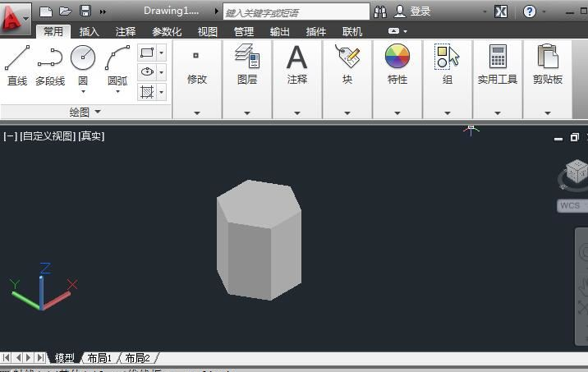Create a new drawing from the quick toolbar

(x=46, y=11)
